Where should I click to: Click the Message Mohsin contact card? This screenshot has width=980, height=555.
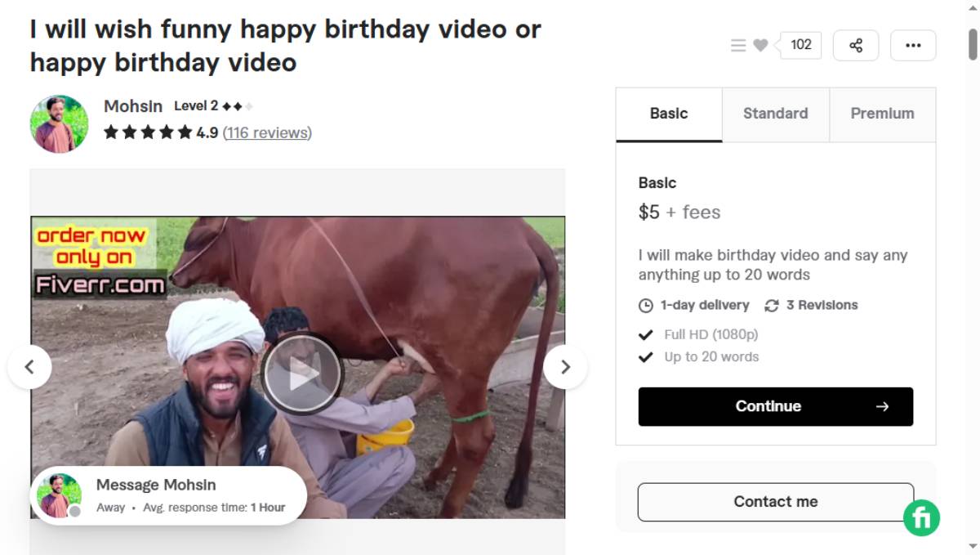coord(167,494)
